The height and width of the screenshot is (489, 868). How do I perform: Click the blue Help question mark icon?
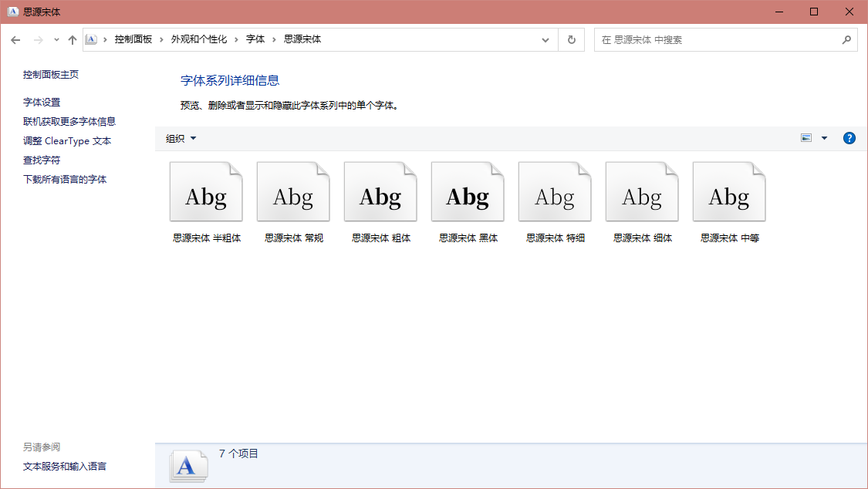pos(849,138)
